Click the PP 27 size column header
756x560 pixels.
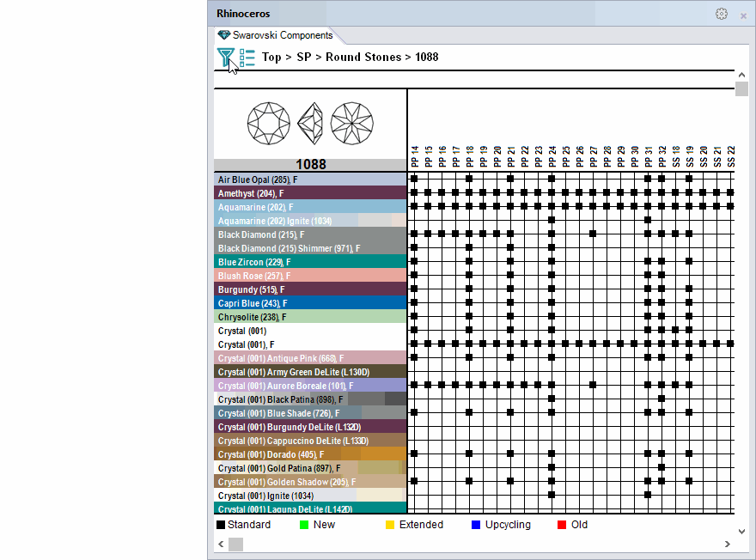pos(594,156)
